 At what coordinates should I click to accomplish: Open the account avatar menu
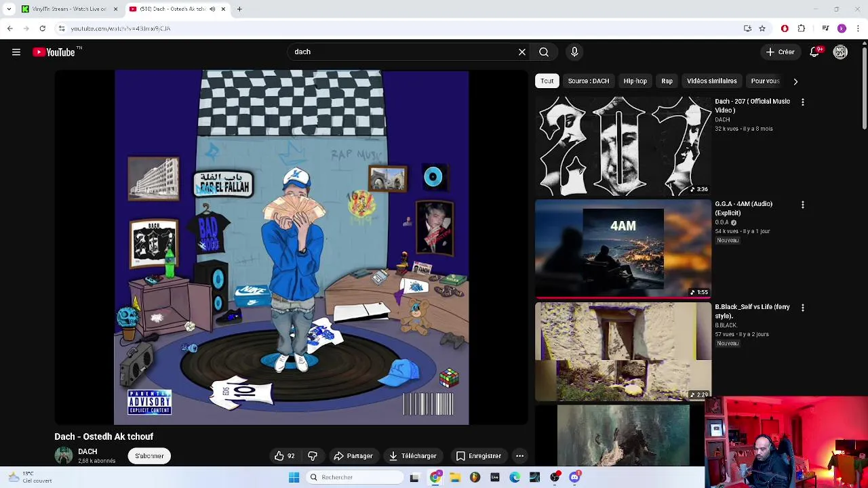pyautogui.click(x=840, y=52)
